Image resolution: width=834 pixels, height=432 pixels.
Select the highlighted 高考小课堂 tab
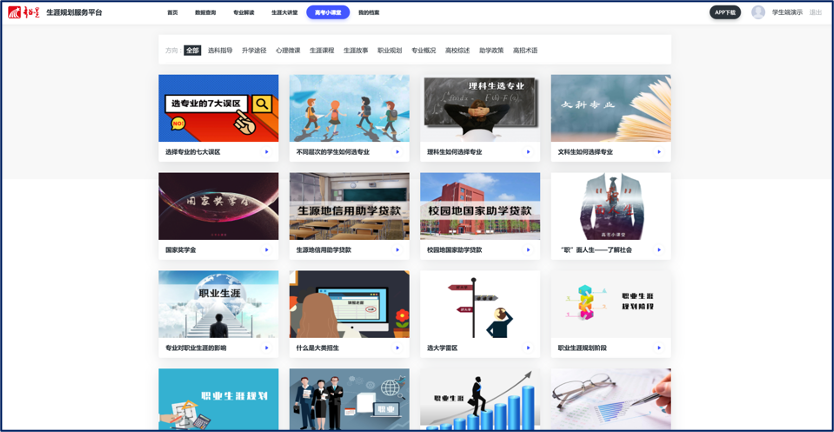328,12
